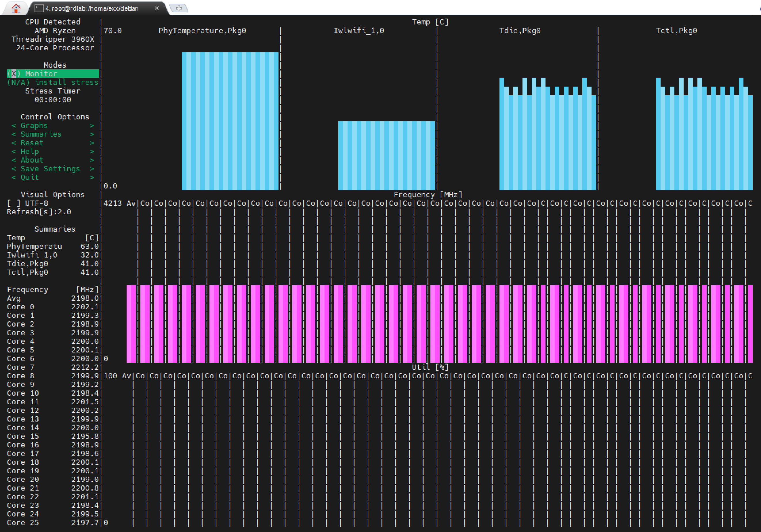Open the Summaries control option
Screen dimensions: 761x532
point(53,134)
